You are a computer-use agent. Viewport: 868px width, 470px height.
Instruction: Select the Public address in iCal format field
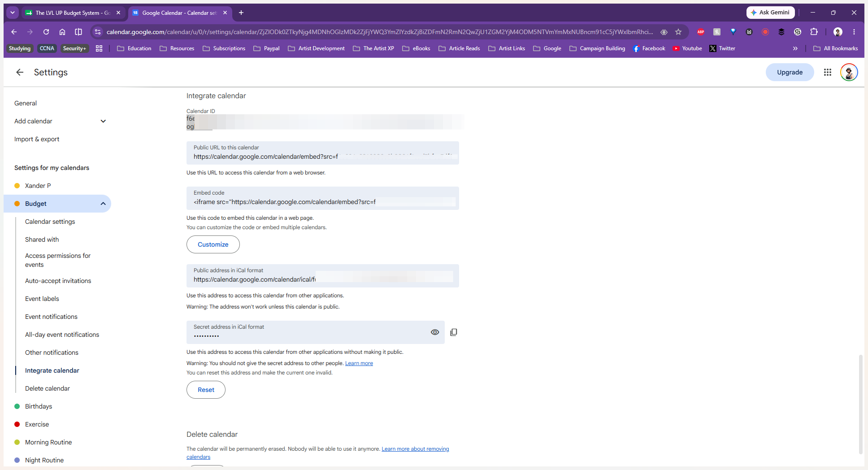click(x=323, y=276)
